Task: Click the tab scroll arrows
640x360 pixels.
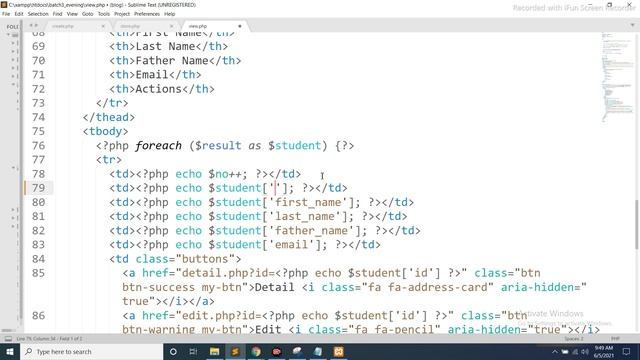Action: tap(33, 26)
